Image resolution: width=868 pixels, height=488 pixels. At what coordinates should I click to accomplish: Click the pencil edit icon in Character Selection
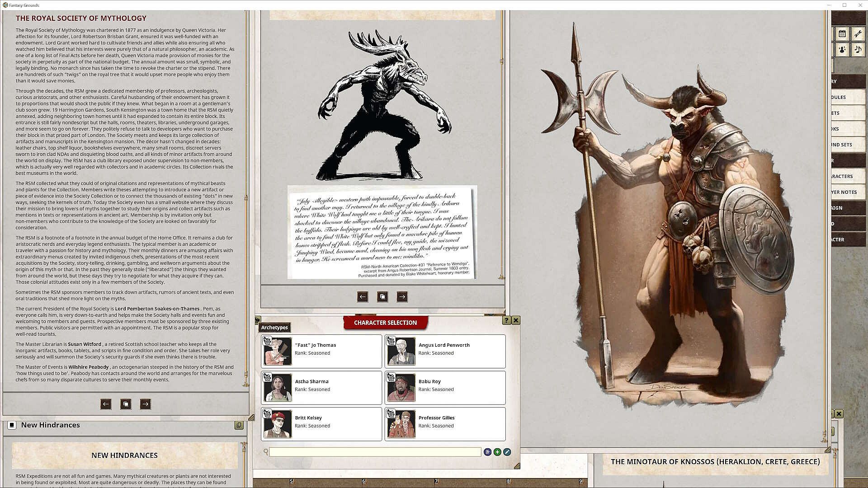[x=507, y=452]
